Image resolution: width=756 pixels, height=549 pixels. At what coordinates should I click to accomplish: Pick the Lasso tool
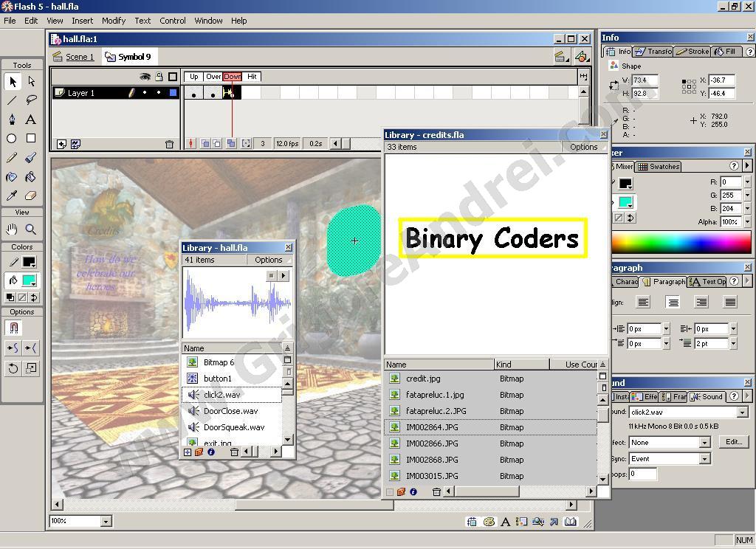(x=31, y=100)
